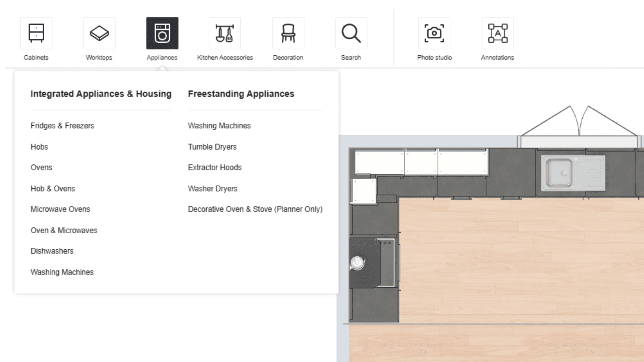The width and height of the screenshot is (644, 362).
Task: Click the Integrated Appliances & Housing heading
Action: [x=101, y=94]
